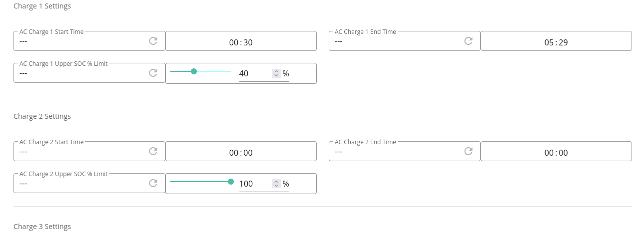Refresh the AC Charge 1 Start Time value
The image size is (644, 237).
click(x=153, y=41)
